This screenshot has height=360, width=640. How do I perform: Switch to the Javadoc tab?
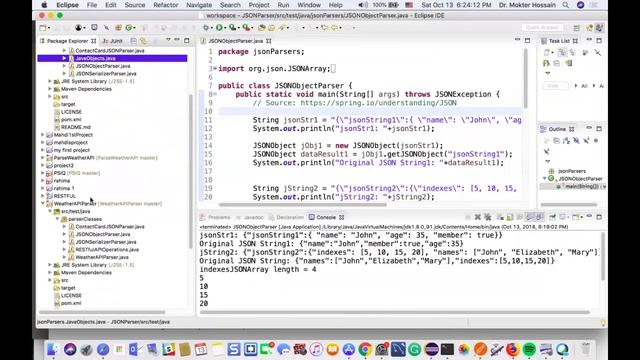[250, 217]
